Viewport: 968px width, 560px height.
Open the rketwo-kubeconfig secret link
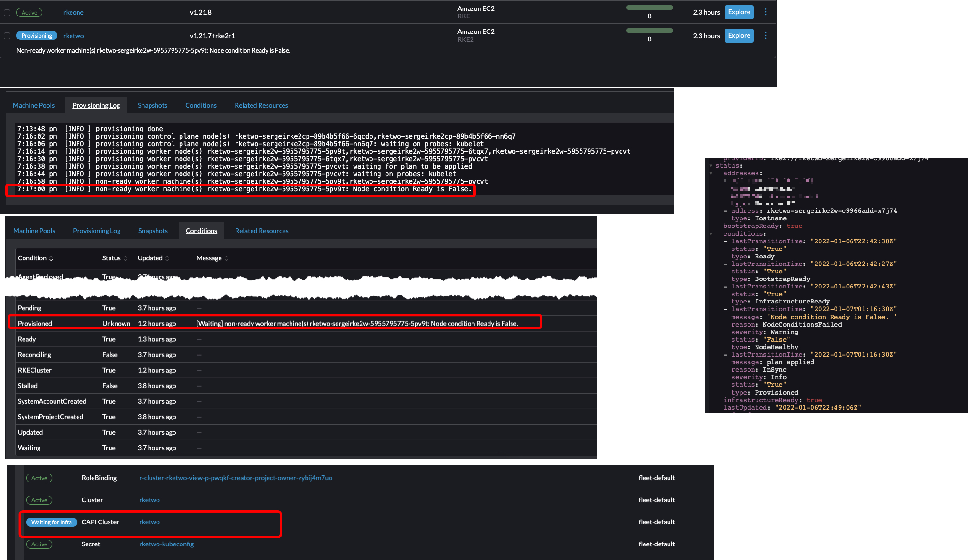(x=166, y=544)
